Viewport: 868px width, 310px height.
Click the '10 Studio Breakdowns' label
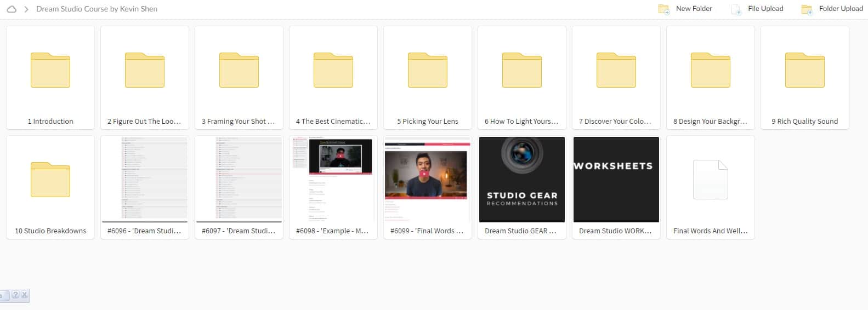[x=50, y=231]
